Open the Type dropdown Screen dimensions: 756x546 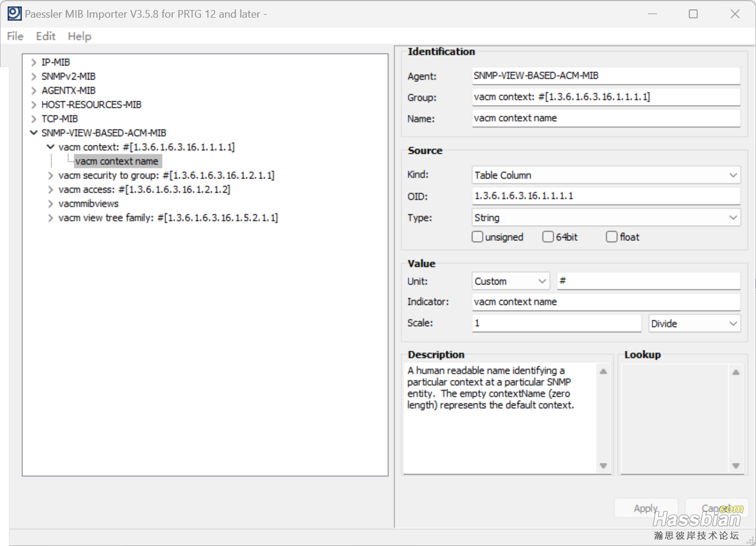click(x=606, y=217)
